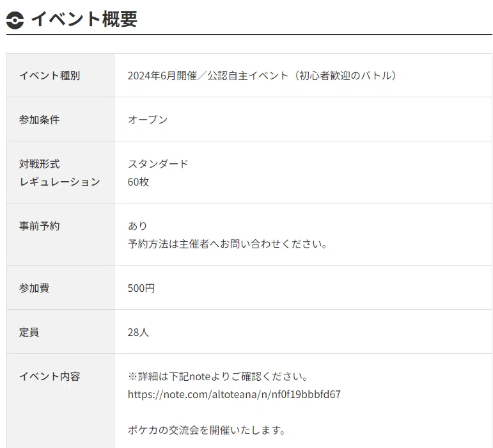Image resolution: width=493 pixels, height=448 pixels.
Task: Select the レギュレーション label
Action: [x=59, y=182]
